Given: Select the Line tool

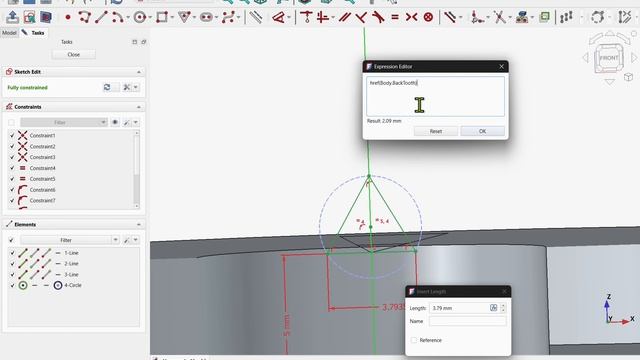Looking at the screenshot, I should [x=101, y=17].
